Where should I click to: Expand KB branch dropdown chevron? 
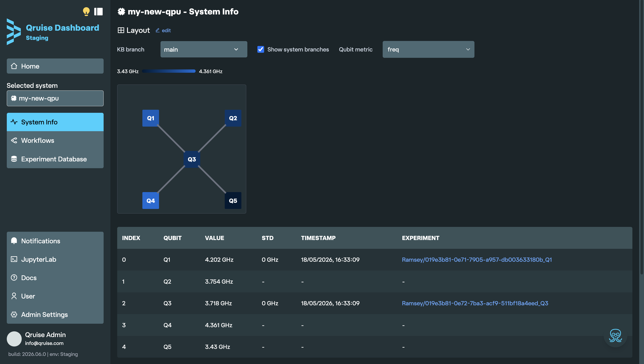(x=236, y=49)
